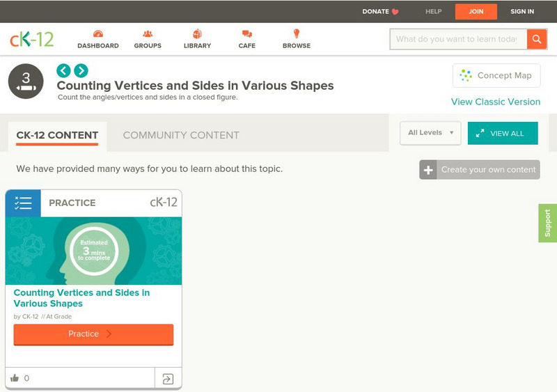Screen dimensions: 557x392
Task: Open the Library books icon
Action: tap(198, 34)
